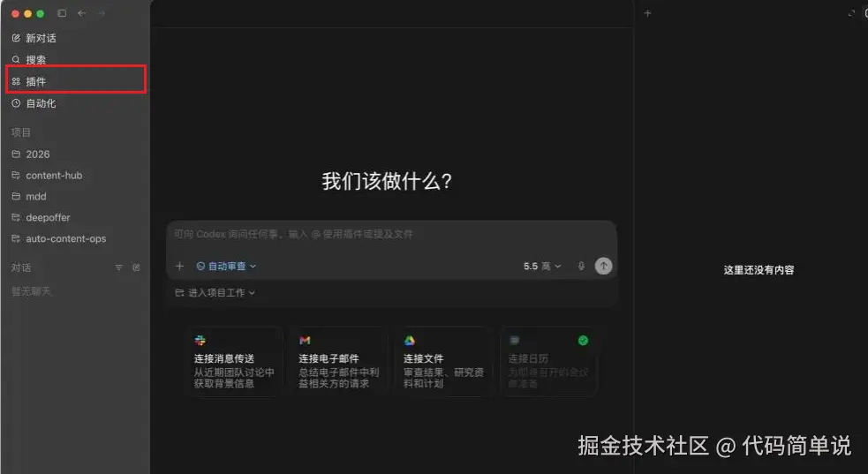
Task: Click the expand icon in right panel
Action: coord(851,13)
